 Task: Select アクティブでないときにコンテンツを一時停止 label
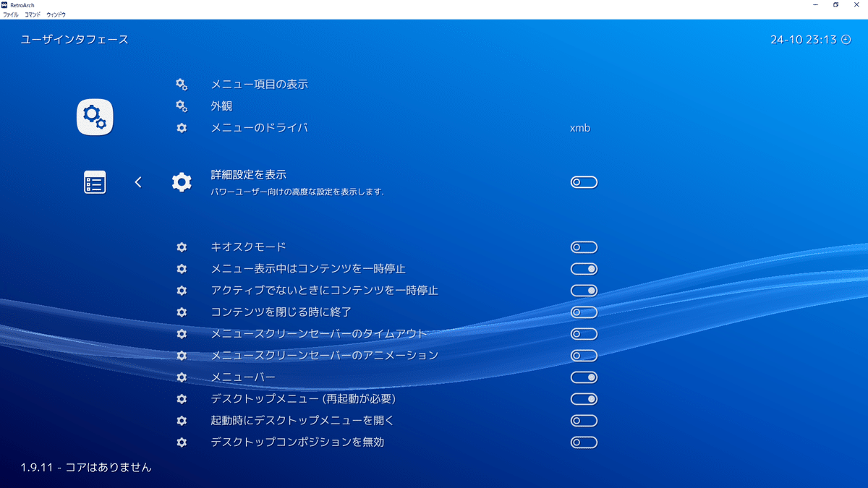coord(324,291)
